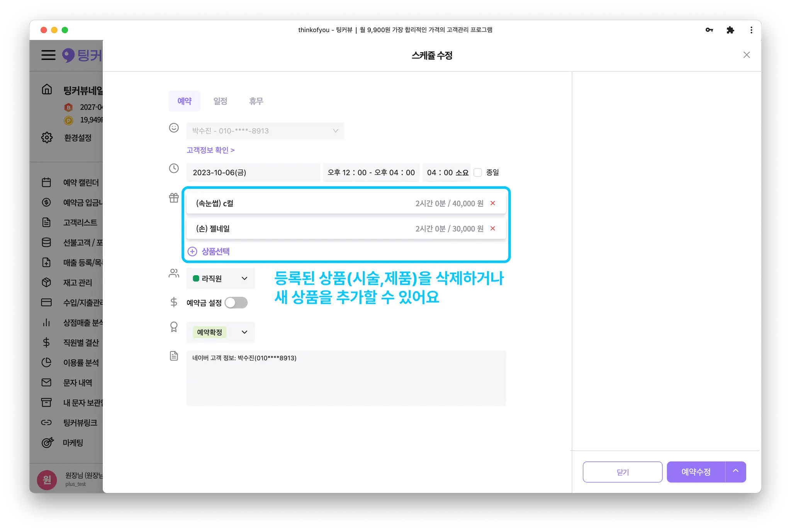Enable the 예약금 설정 toggle
Image resolution: width=791 pixels, height=532 pixels.
pos(236,303)
